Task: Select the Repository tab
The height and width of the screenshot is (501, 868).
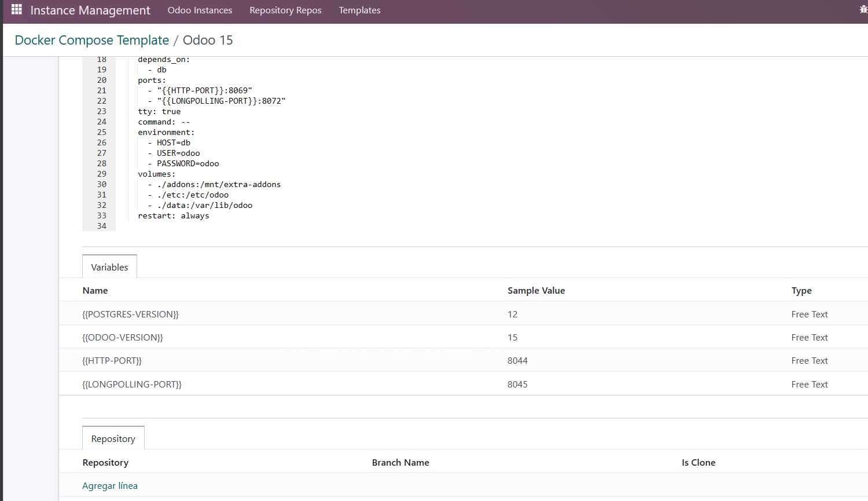Action: tap(113, 438)
